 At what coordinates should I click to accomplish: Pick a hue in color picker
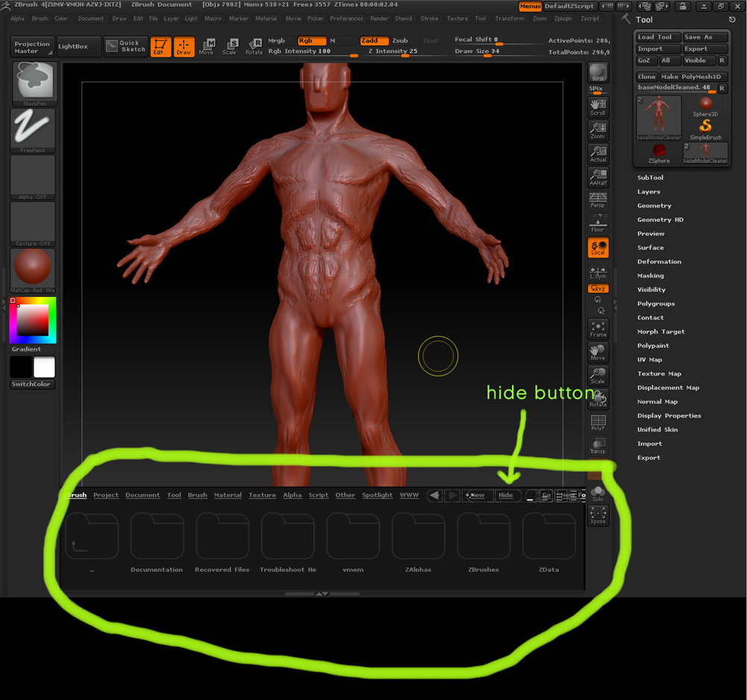32,319
